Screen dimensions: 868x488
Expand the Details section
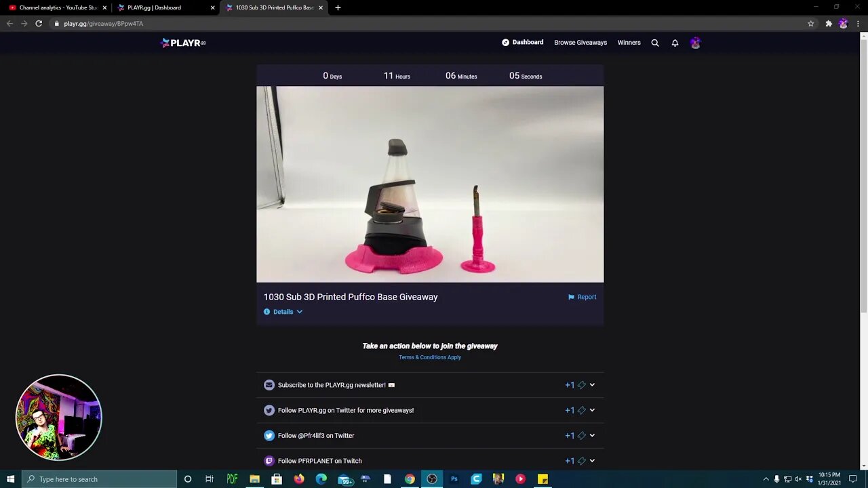tap(283, 312)
